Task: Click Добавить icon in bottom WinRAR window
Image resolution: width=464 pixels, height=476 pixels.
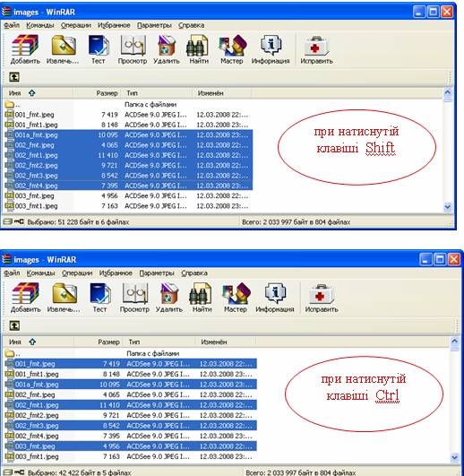Action: 25,293
